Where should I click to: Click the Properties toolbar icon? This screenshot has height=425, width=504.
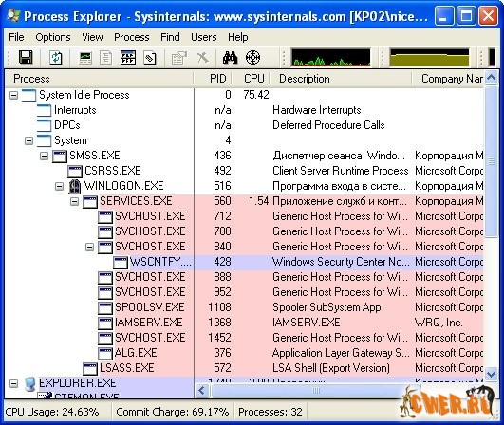179,58
